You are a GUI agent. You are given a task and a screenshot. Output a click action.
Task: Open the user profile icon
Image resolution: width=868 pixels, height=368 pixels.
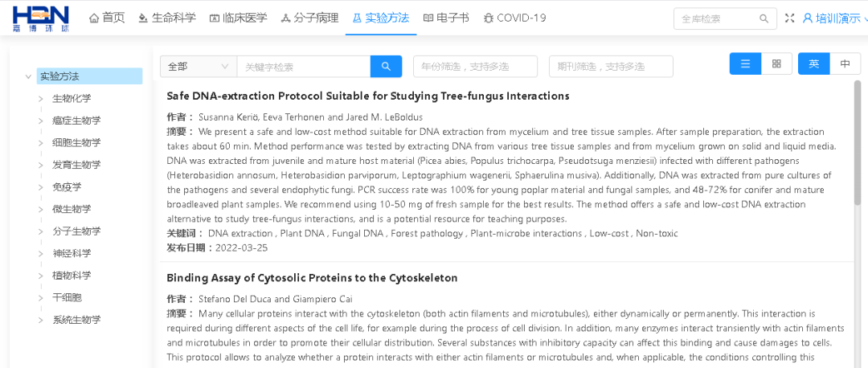[x=808, y=18]
